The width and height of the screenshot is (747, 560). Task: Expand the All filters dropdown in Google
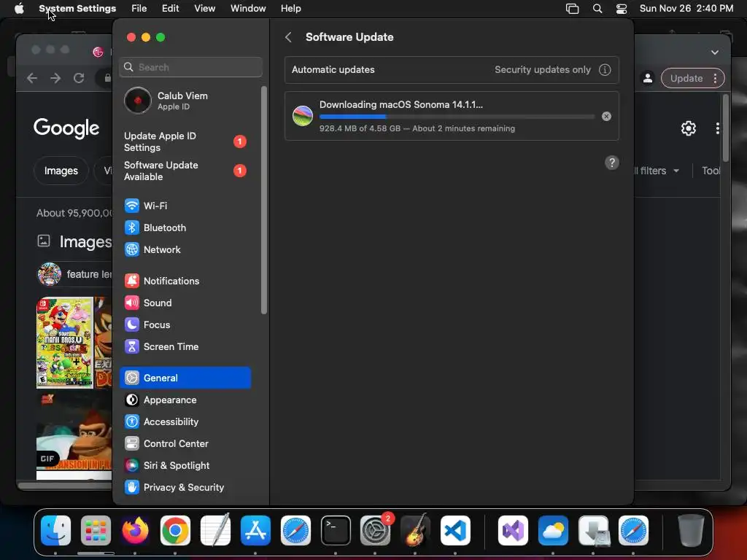[x=657, y=171]
